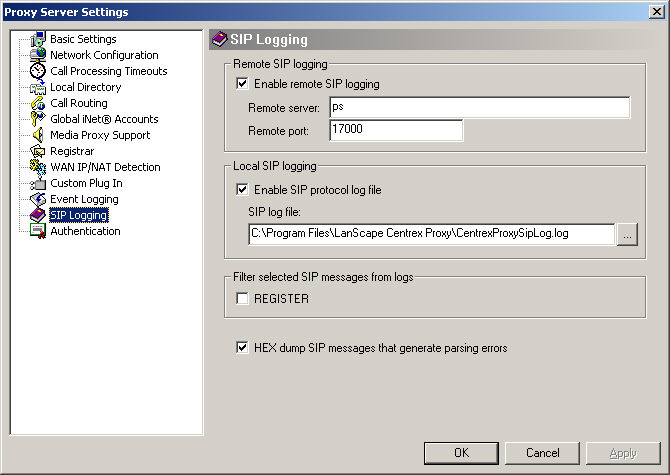Image resolution: width=670 pixels, height=475 pixels.
Task: Click the "Local SIP logging" group caption
Action: click(275, 166)
